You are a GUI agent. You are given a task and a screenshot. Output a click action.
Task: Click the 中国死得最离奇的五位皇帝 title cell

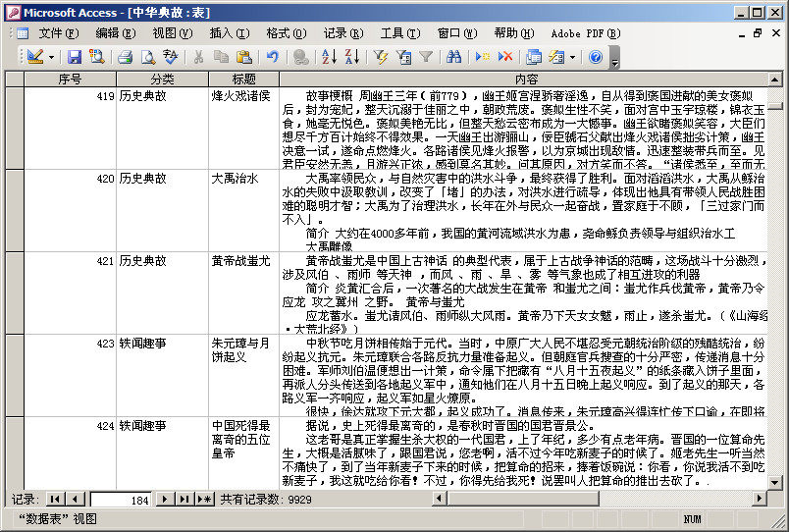coord(243,452)
